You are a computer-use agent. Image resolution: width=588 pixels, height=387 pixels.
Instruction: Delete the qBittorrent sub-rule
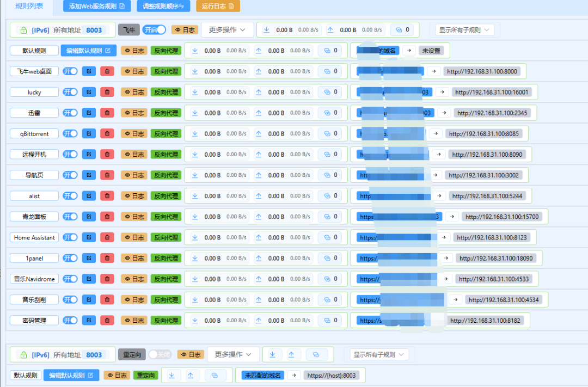(x=107, y=133)
